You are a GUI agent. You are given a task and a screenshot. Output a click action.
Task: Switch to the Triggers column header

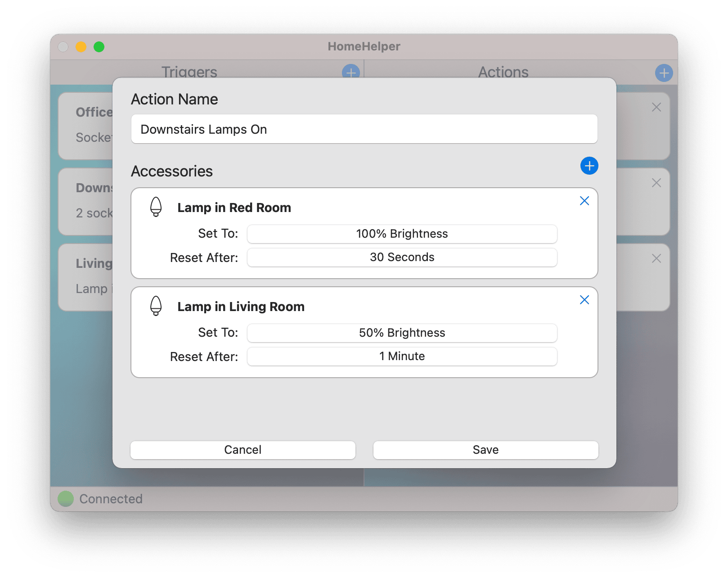click(189, 72)
